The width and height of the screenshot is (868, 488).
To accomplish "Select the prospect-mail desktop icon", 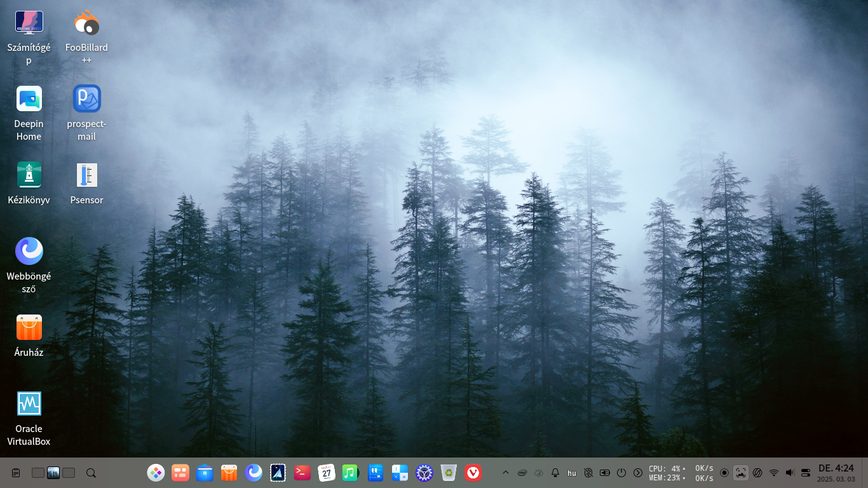I will coord(86,113).
